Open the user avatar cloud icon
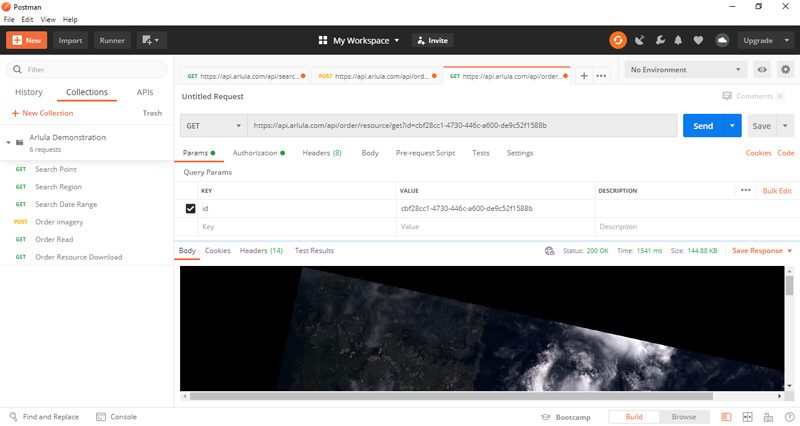Screen dimensions: 800x426 (722, 40)
